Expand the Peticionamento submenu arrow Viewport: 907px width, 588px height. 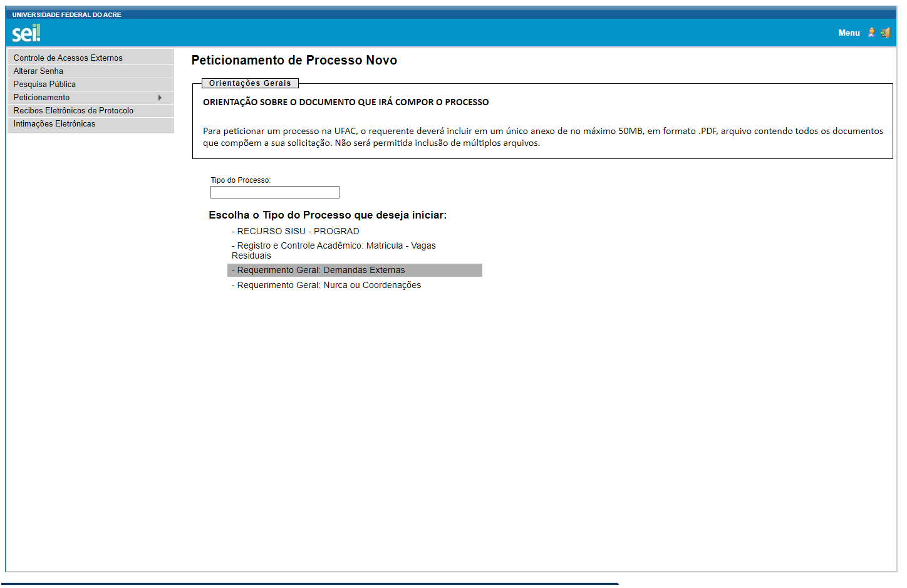(160, 98)
